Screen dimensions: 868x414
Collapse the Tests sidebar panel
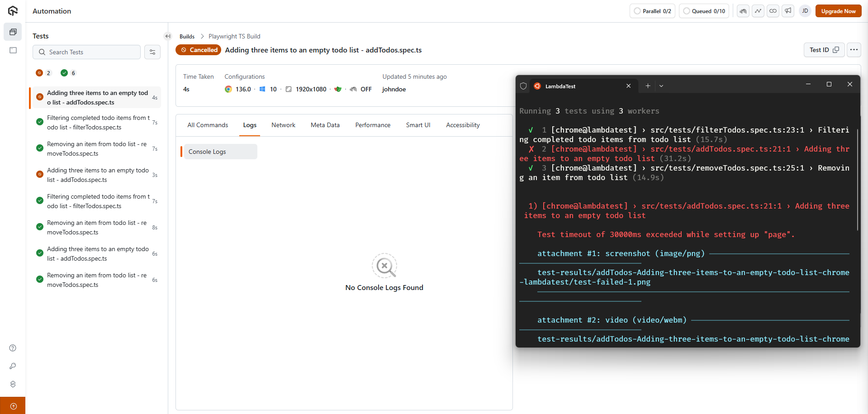[x=168, y=36]
